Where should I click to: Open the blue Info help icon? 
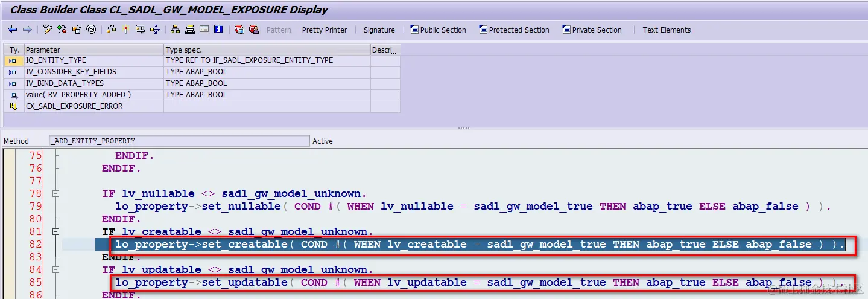tap(218, 30)
